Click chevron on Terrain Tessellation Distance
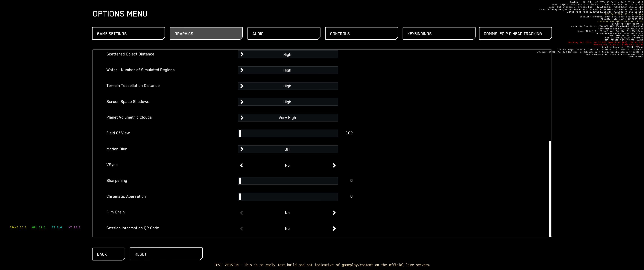 tap(242, 86)
